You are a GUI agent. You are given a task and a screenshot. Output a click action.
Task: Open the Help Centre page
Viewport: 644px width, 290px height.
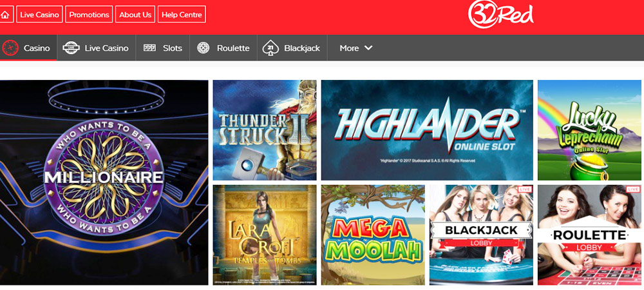tap(182, 15)
